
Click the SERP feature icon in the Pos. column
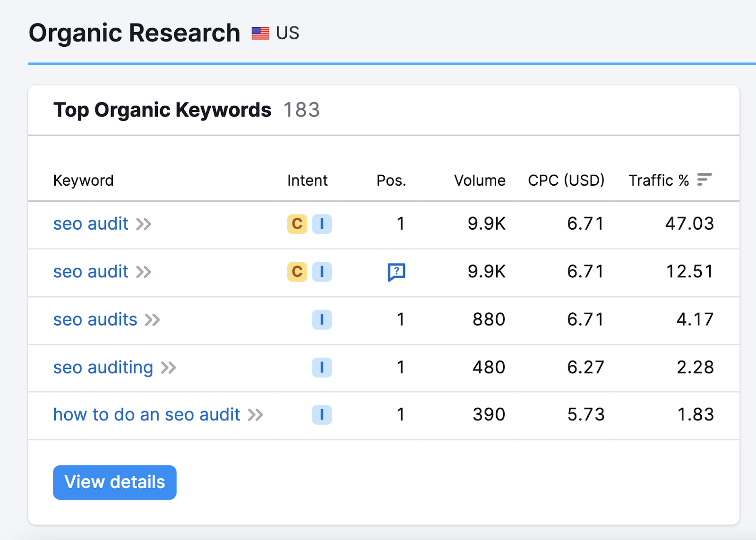[397, 272]
